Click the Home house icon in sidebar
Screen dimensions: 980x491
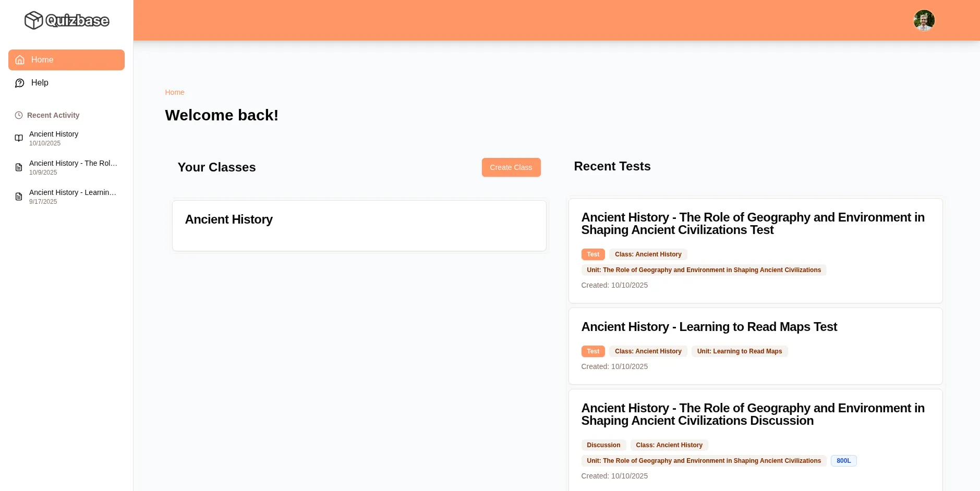point(20,60)
